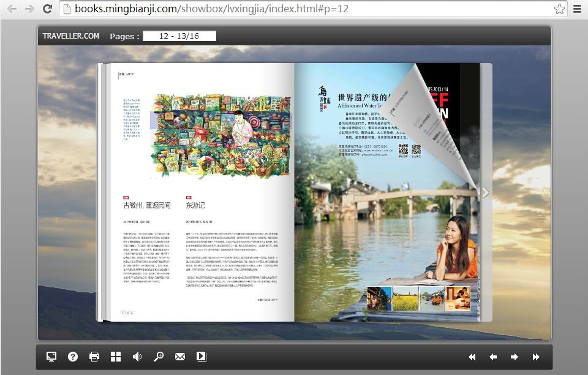
Task: Click the zoom in magnifier icon
Action: click(159, 357)
